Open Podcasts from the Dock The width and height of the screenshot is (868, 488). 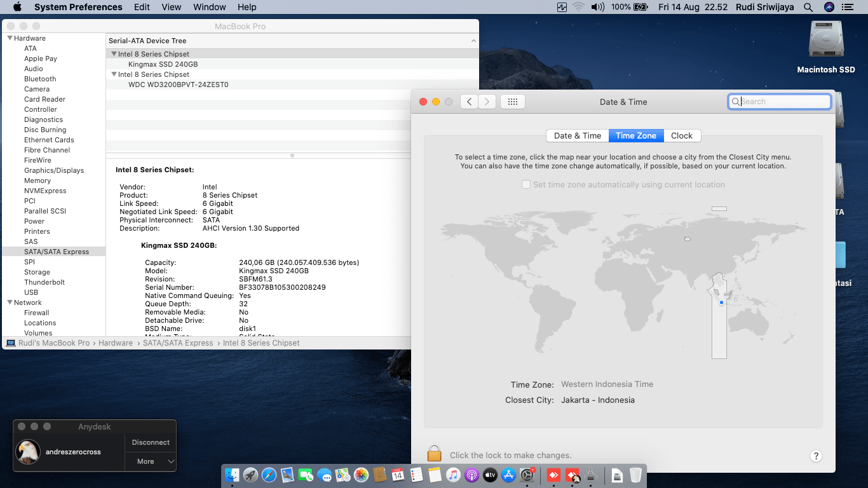471,475
